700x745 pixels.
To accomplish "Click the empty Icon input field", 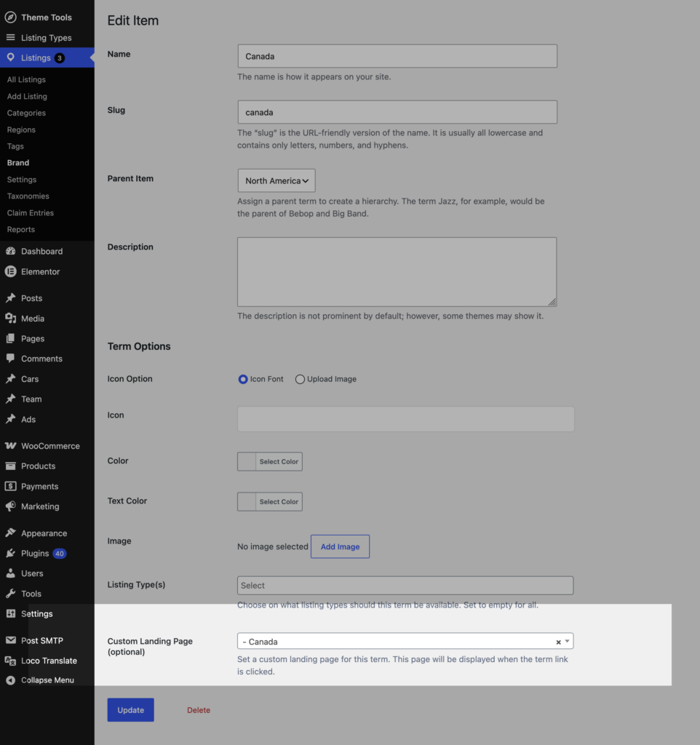I will 406,419.
